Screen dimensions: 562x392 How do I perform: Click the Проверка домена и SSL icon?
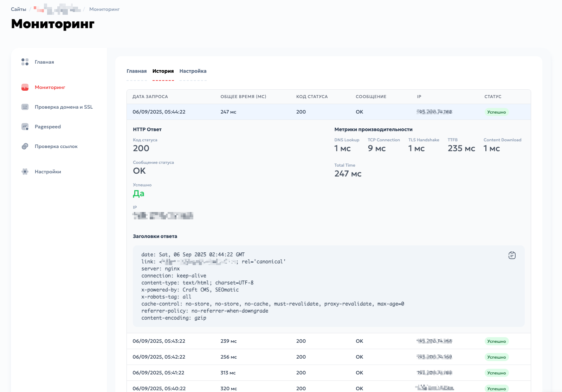tap(25, 107)
